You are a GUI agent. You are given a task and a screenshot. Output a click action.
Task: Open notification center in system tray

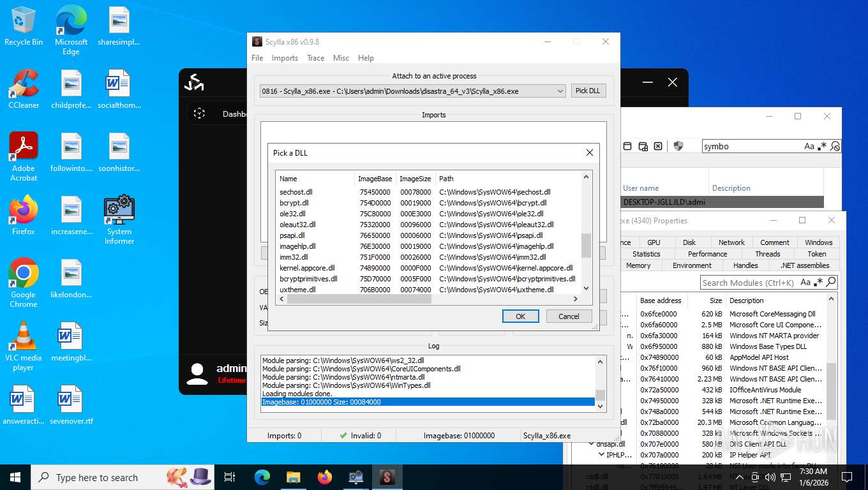coord(847,477)
